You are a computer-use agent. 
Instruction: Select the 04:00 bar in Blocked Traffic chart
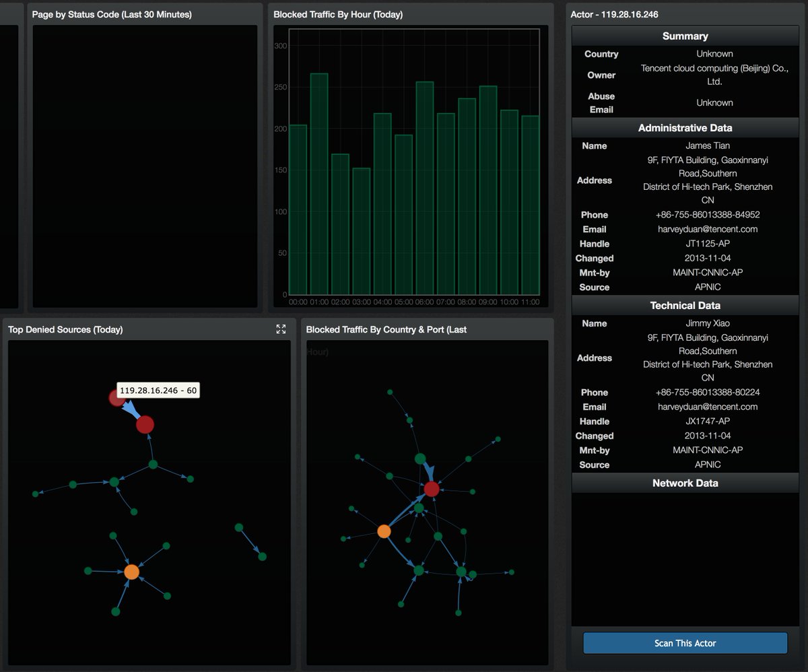(382, 204)
